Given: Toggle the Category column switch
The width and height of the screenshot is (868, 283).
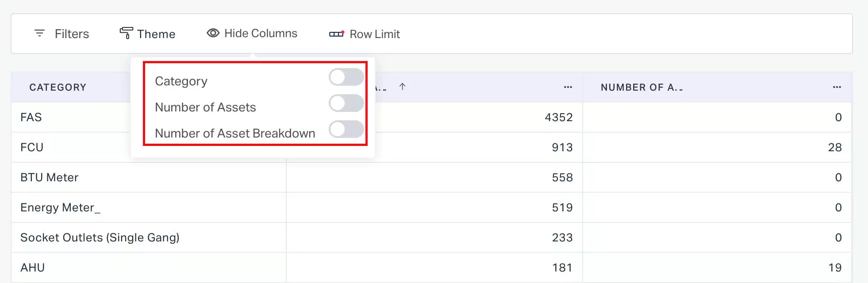Looking at the screenshot, I should coord(346,77).
